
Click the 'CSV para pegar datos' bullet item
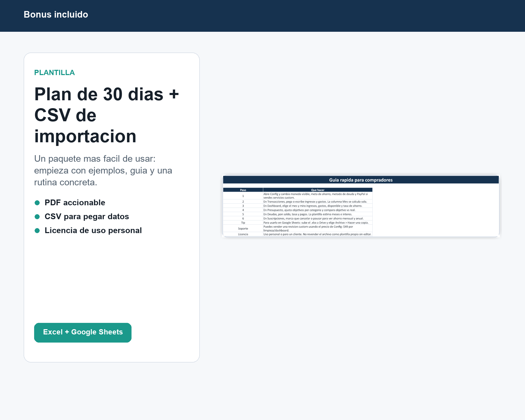pos(87,216)
